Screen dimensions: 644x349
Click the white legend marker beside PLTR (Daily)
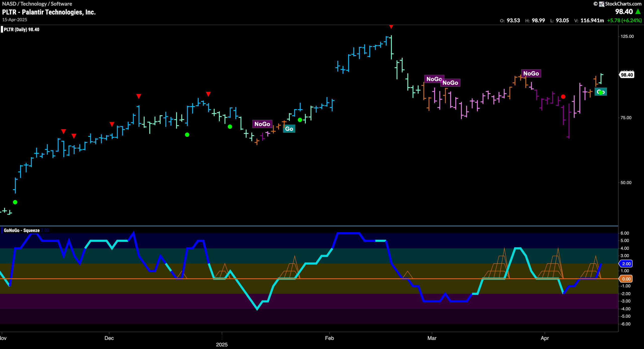(2, 29)
